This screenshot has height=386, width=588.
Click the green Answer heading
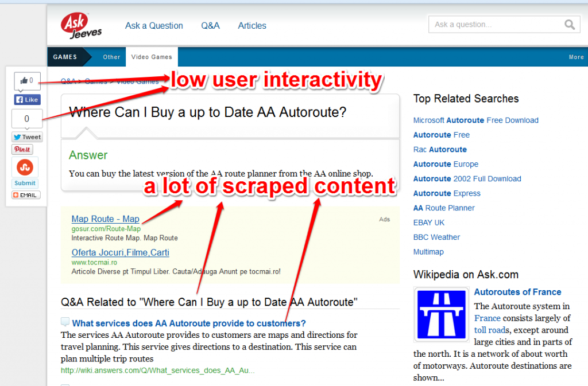[x=88, y=155]
